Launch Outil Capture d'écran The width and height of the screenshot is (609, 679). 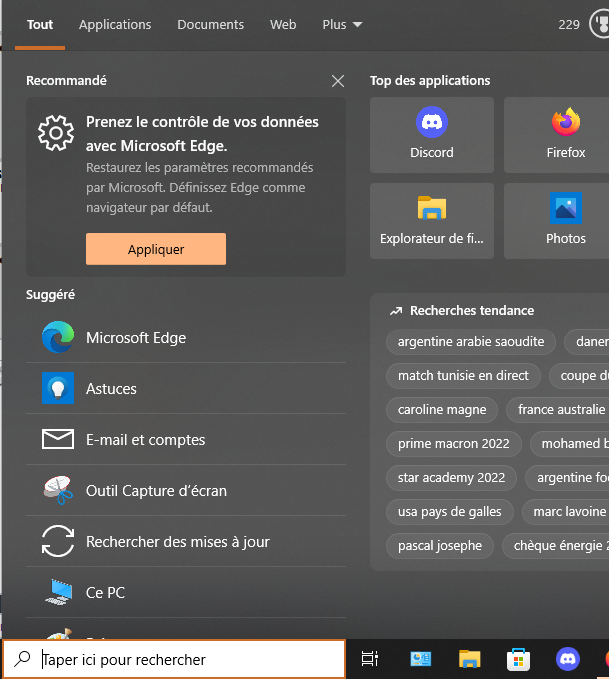156,491
